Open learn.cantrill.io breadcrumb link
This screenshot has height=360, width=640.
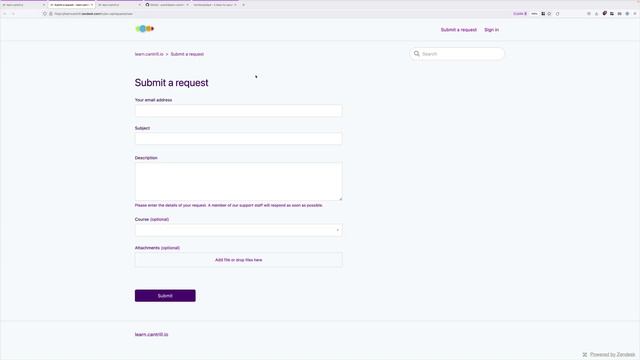[x=149, y=54]
